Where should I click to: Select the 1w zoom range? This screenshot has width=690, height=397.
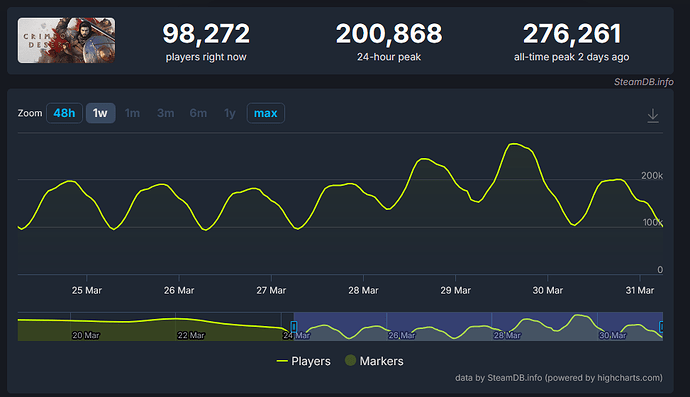coord(100,113)
